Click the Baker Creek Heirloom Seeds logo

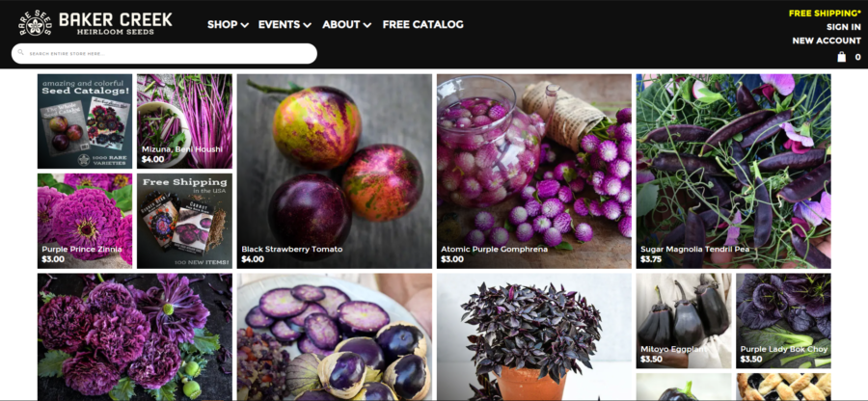coord(95,23)
